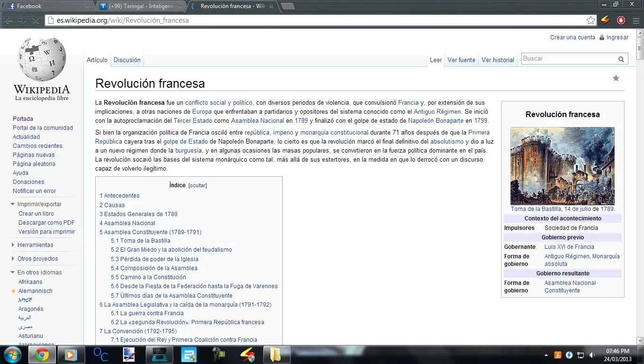Click the volume speaker tray icon
This screenshot has height=364, width=644.
592,355
